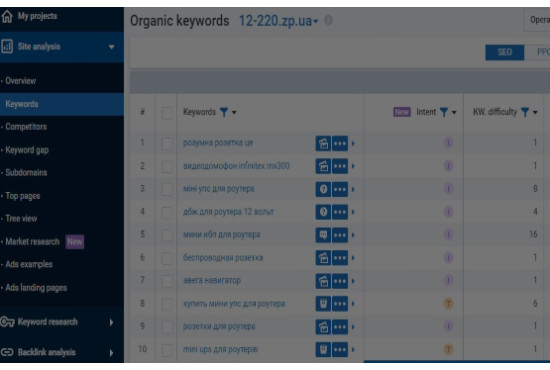
Task: Check the box for мини ибп для роутера
Action: (x=167, y=235)
